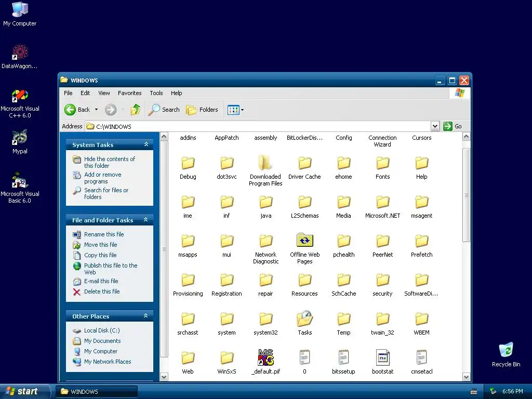Click Rename this file link

104,234
